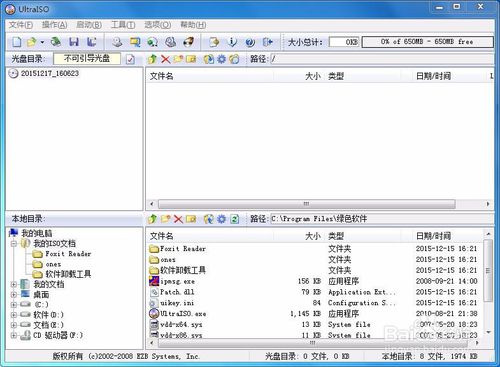
Task: Click the Info 'i' toolbar icon
Action: (x=232, y=42)
